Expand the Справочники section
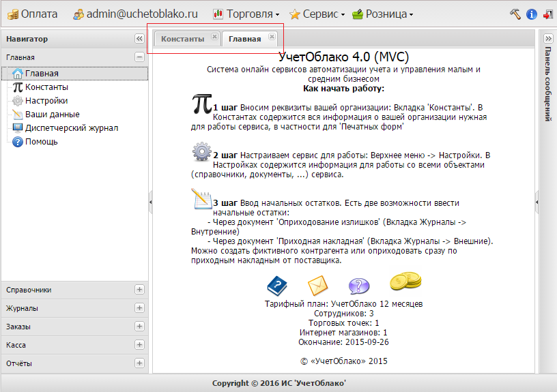Image resolution: width=557 pixels, height=392 pixels. pos(140,290)
